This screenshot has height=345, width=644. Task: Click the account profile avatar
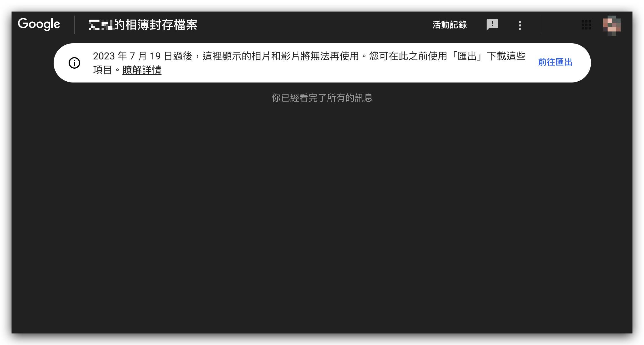coord(612,25)
